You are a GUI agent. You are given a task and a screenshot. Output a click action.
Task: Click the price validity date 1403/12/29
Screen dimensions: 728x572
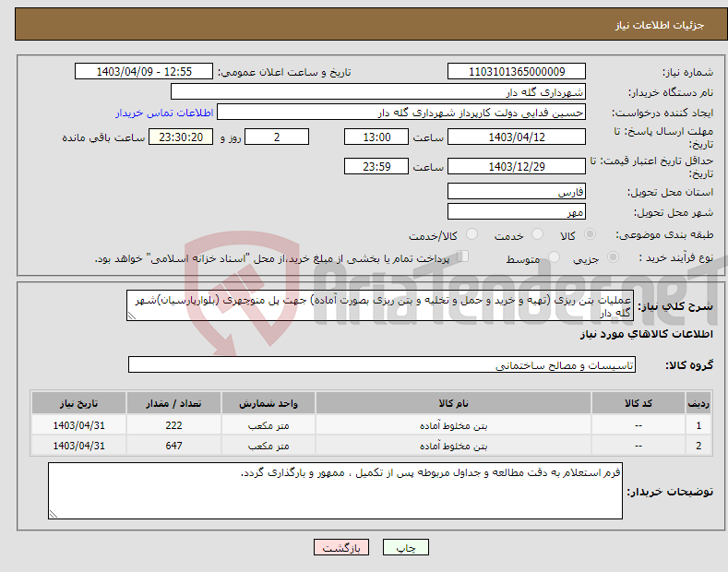(x=517, y=166)
